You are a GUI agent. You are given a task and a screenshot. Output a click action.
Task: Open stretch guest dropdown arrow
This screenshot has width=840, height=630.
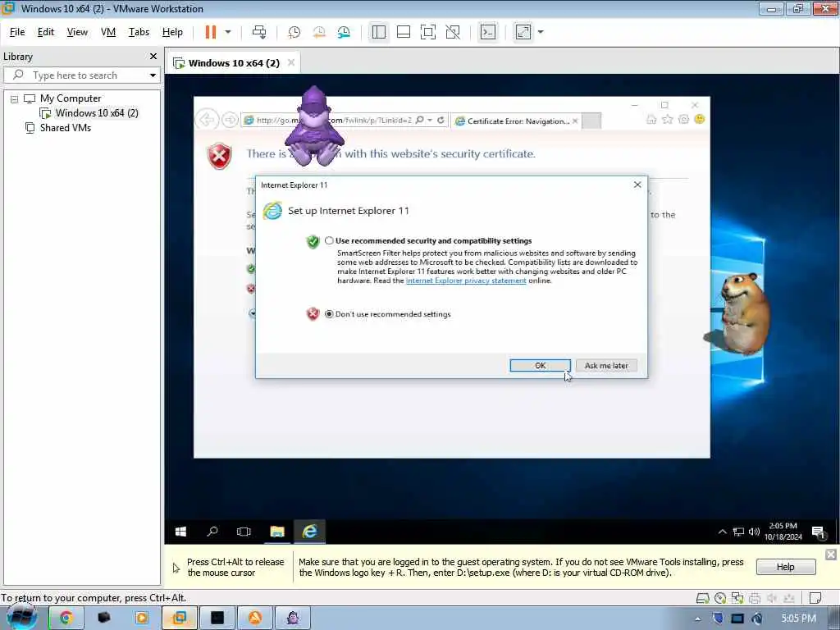pos(541,32)
